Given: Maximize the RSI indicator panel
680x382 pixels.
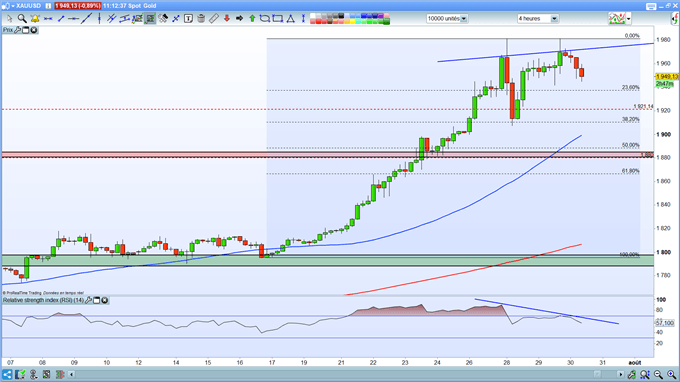Looking at the screenshot, I should coord(97,300).
